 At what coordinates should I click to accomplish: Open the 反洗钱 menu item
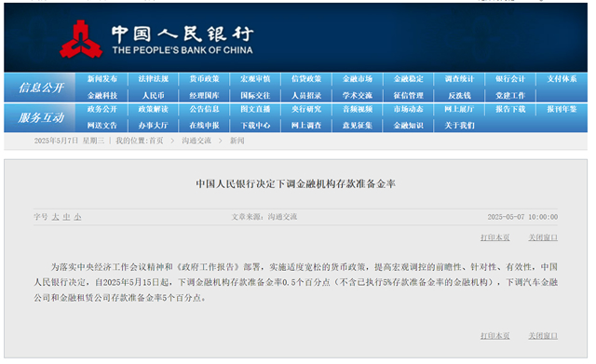coord(459,95)
